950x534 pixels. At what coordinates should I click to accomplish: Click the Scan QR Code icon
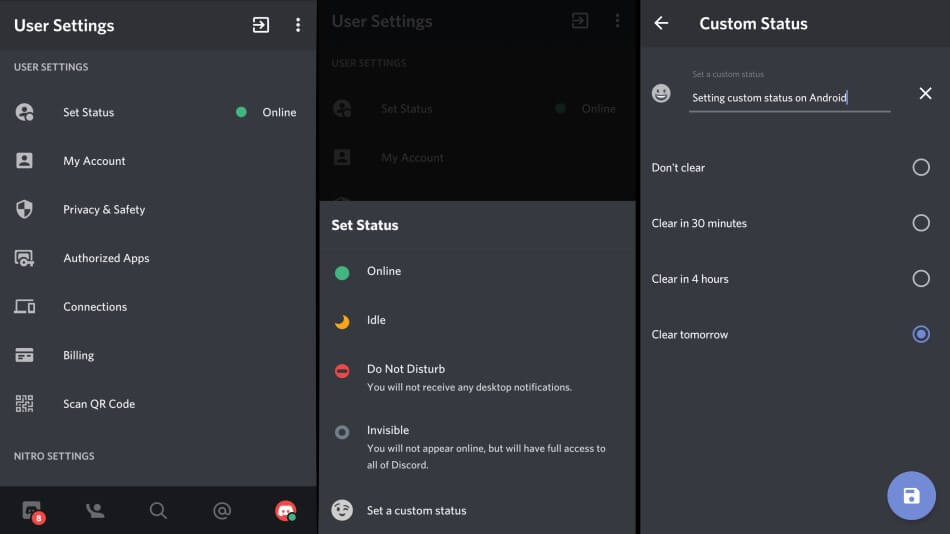tap(24, 404)
